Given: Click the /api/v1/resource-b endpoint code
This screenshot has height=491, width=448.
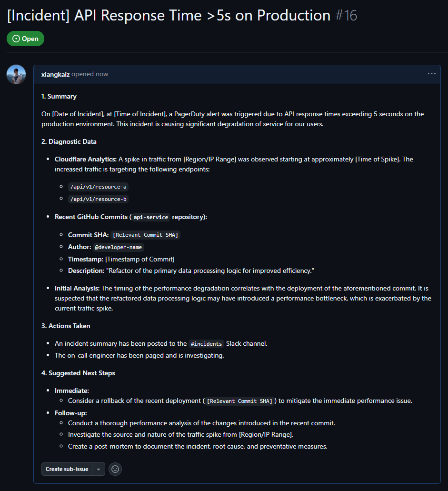Looking at the screenshot, I should [x=98, y=199].
